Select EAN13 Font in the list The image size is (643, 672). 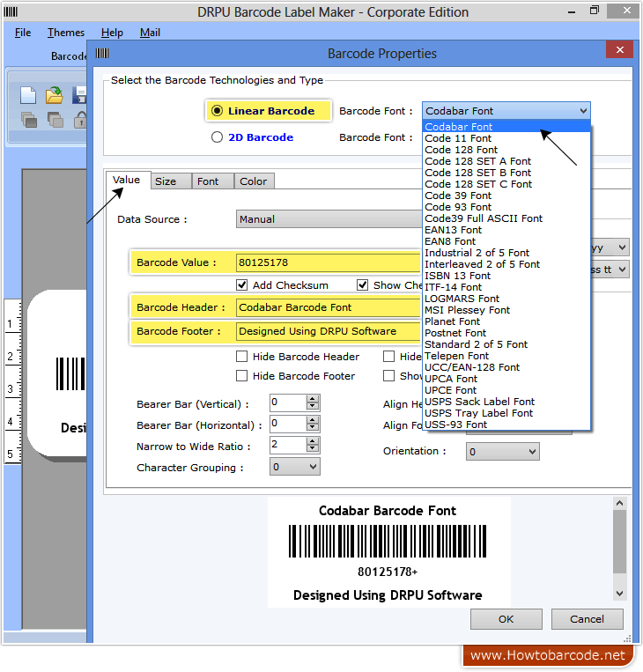point(506,230)
